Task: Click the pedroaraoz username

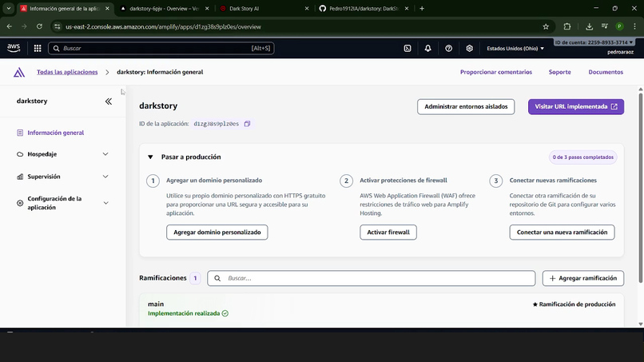Action: click(x=620, y=52)
